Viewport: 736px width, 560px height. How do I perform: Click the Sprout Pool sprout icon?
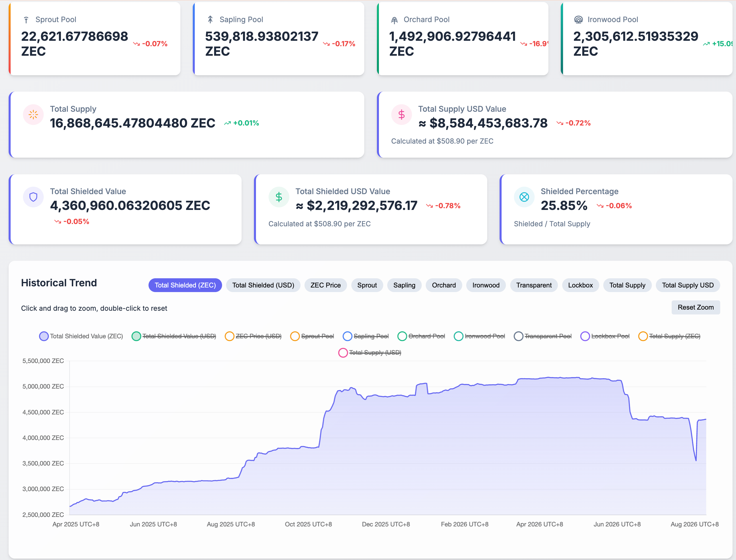pos(26,20)
